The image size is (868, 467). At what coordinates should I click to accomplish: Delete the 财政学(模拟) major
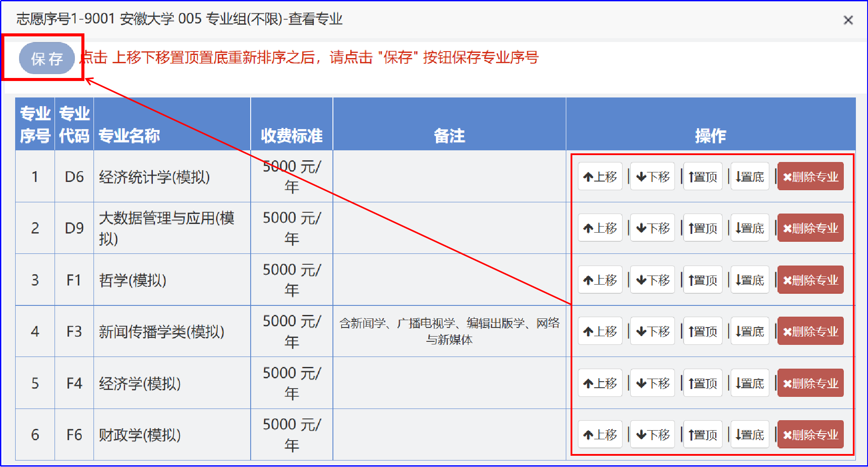tap(810, 435)
